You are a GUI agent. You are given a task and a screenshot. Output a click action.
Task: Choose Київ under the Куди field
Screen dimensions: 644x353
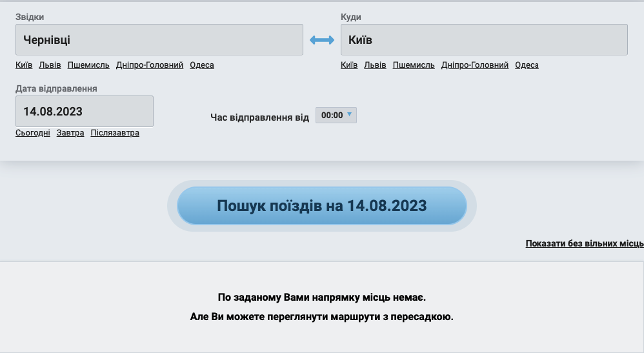(x=349, y=65)
